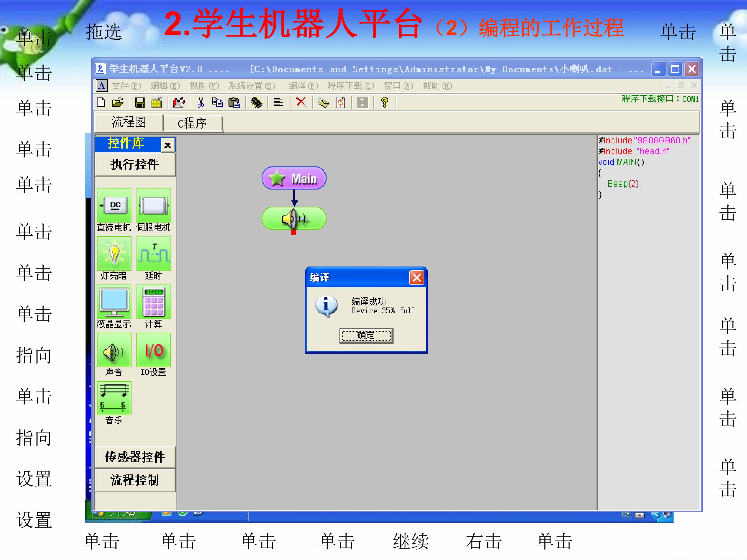Collapse the 执行控件 execution controls section

point(135,165)
